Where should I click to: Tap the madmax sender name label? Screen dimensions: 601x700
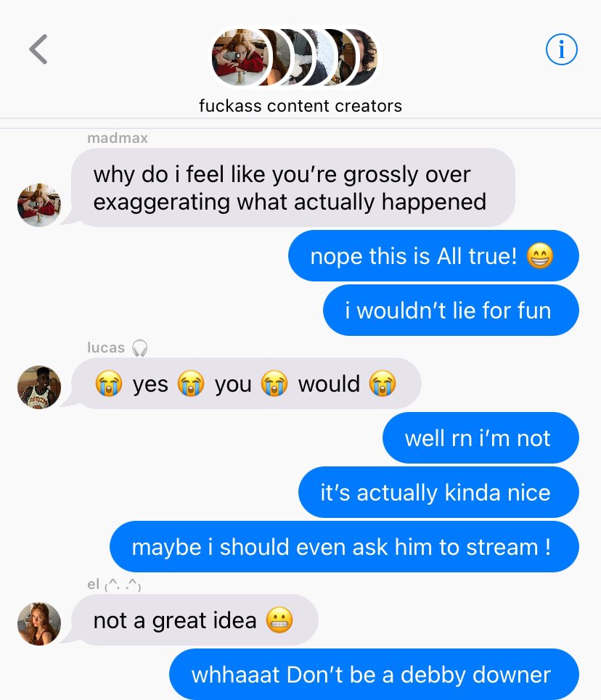coord(118,138)
